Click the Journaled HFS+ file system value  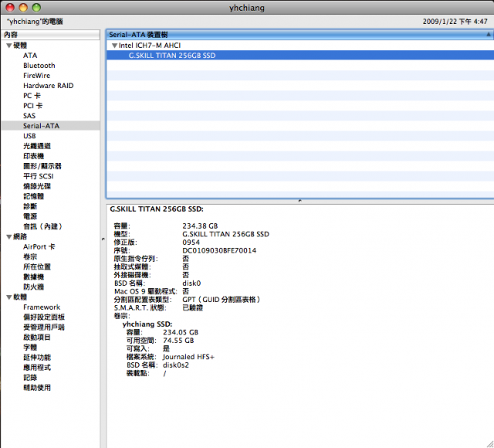coord(188,357)
